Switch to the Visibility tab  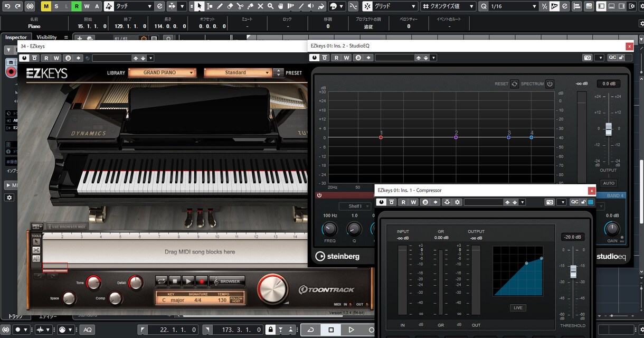(x=46, y=37)
